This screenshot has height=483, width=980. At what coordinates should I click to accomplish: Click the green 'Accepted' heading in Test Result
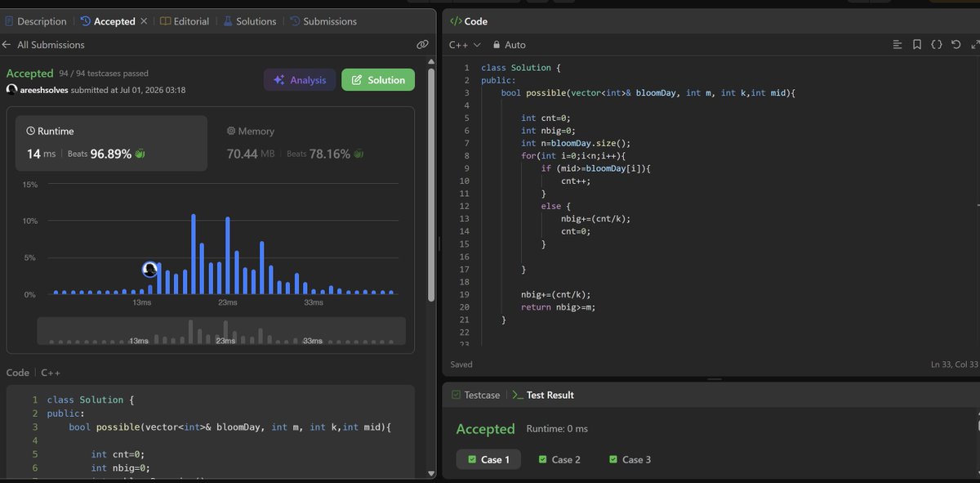(x=485, y=429)
